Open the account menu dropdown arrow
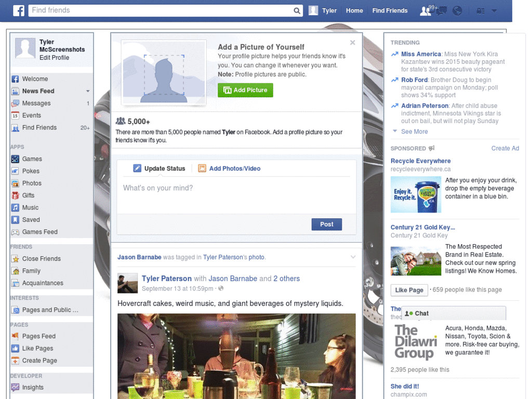532x399 pixels. tap(494, 11)
